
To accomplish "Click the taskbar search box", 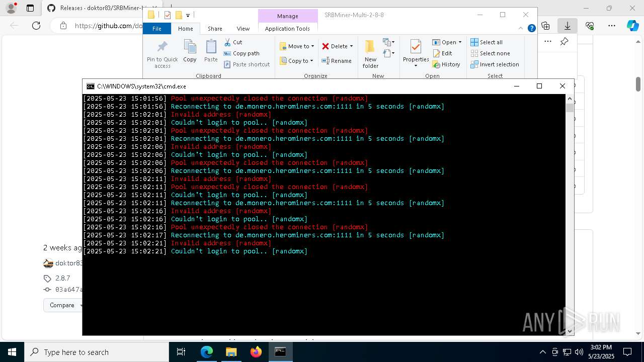I will [x=97, y=352].
